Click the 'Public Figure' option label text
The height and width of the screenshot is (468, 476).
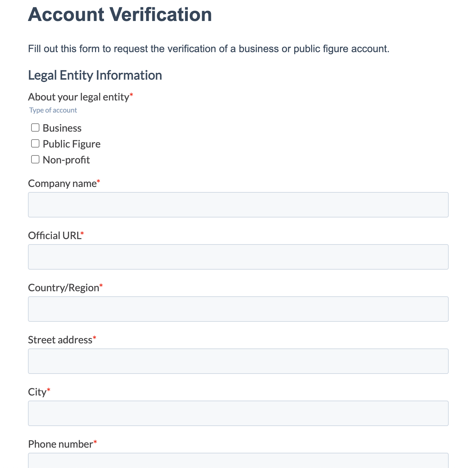(x=71, y=144)
